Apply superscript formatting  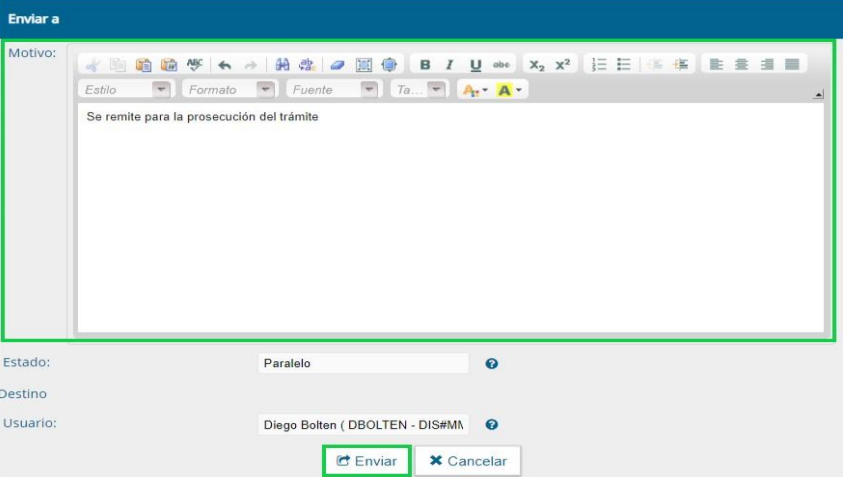(562, 65)
